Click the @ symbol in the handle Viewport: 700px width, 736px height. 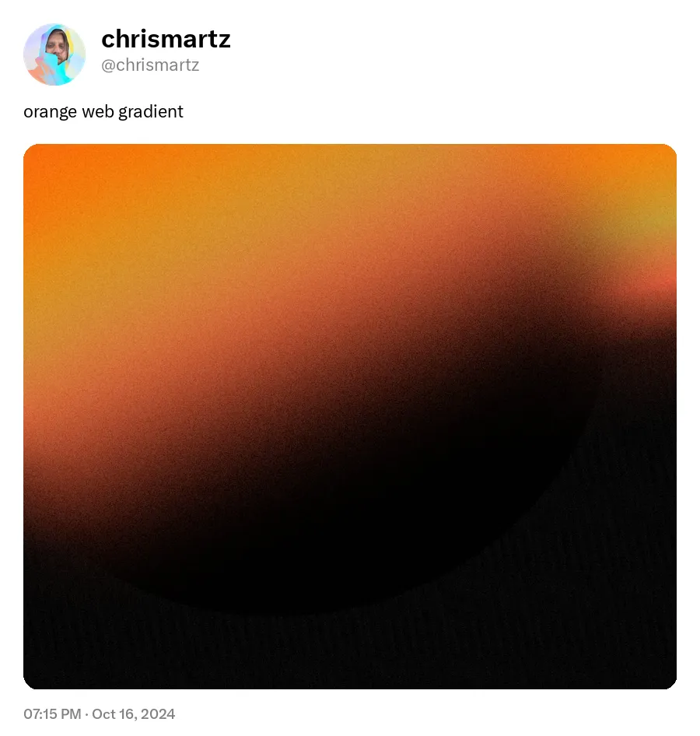(x=108, y=65)
